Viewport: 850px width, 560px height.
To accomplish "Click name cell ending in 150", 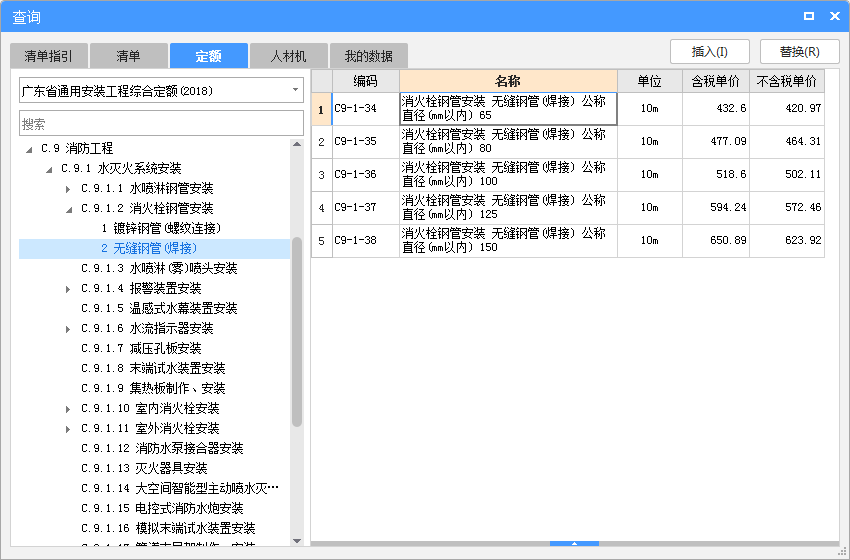I will [508, 241].
